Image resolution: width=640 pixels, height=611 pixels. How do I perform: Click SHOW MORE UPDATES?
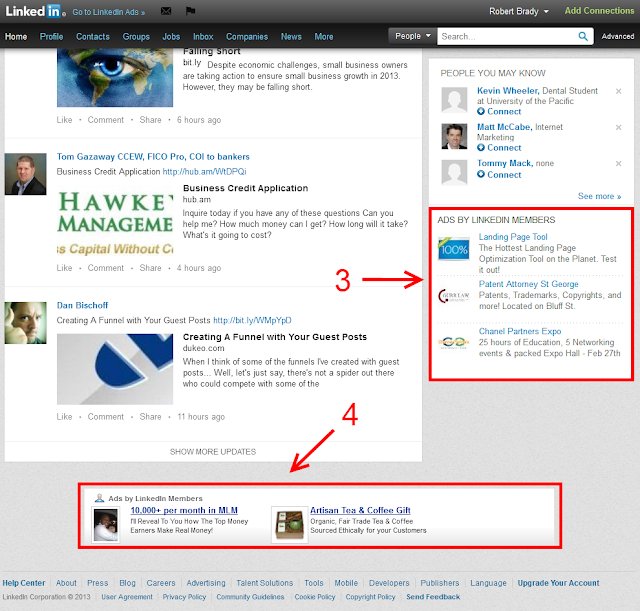213,452
